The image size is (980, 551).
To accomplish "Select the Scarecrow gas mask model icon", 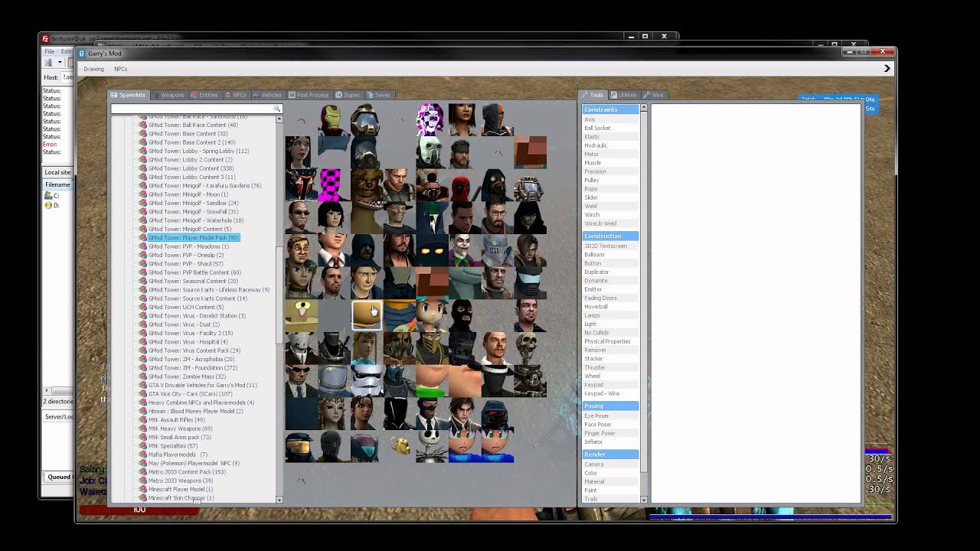I will pos(399,348).
